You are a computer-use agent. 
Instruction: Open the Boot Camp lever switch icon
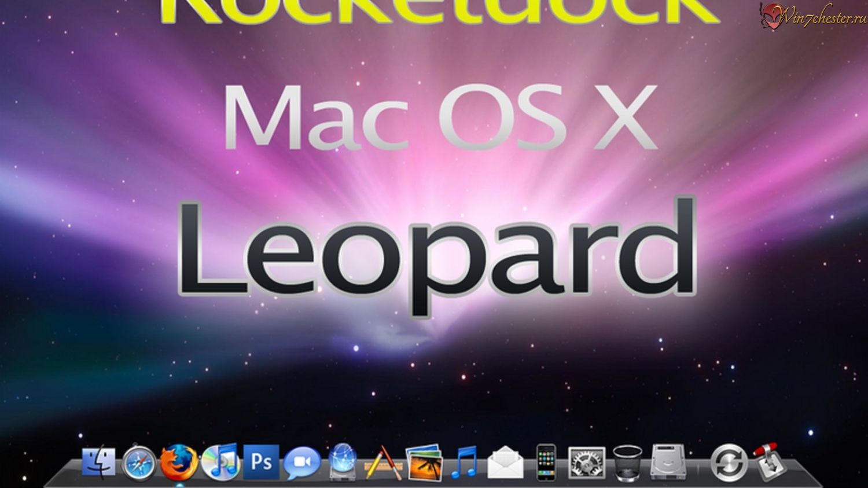point(769,461)
